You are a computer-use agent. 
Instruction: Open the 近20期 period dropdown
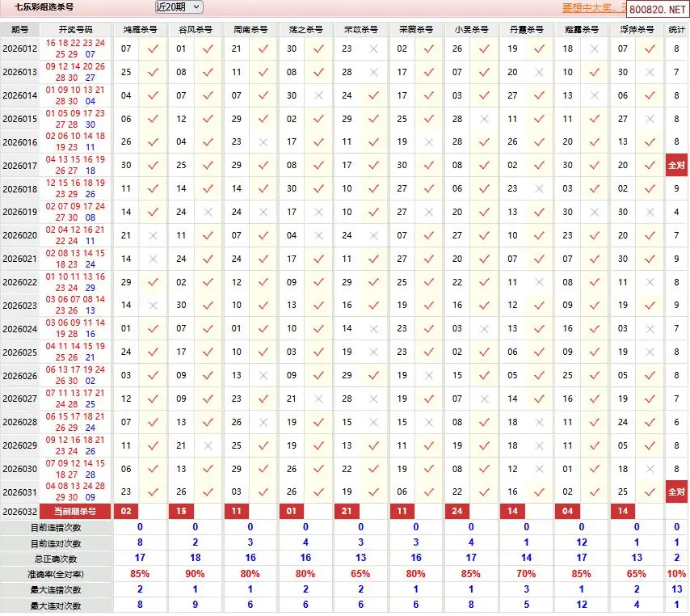pyautogui.click(x=179, y=7)
